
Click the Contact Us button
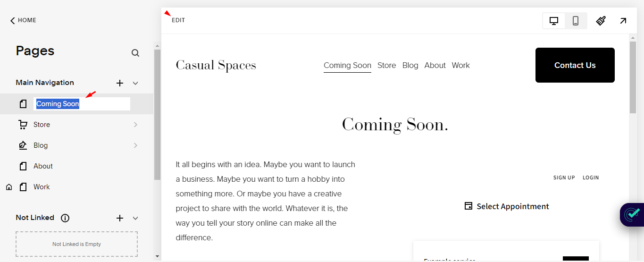pos(575,65)
